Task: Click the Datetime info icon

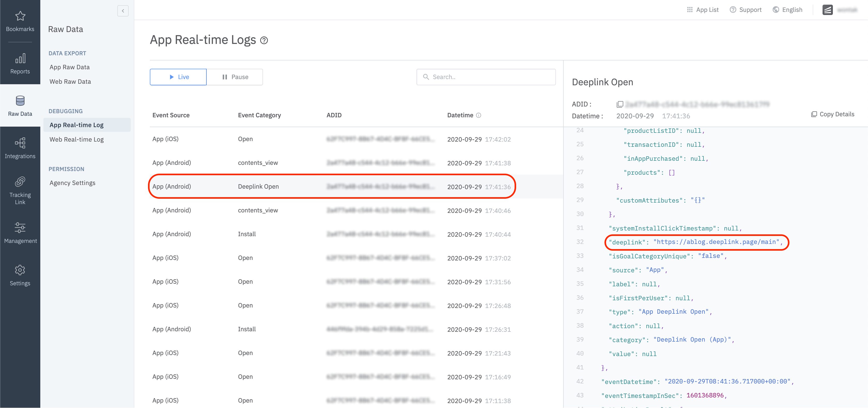Action: [478, 115]
